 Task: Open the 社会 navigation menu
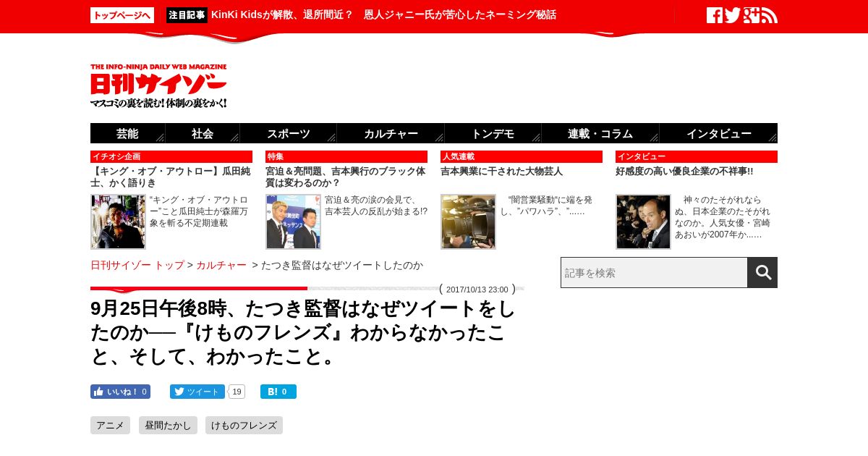point(203,133)
